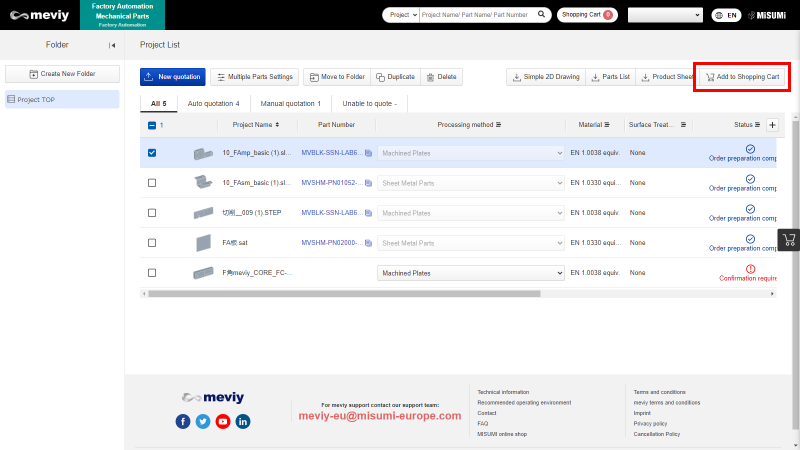Click Delete button
The image size is (800, 450).
click(x=441, y=77)
